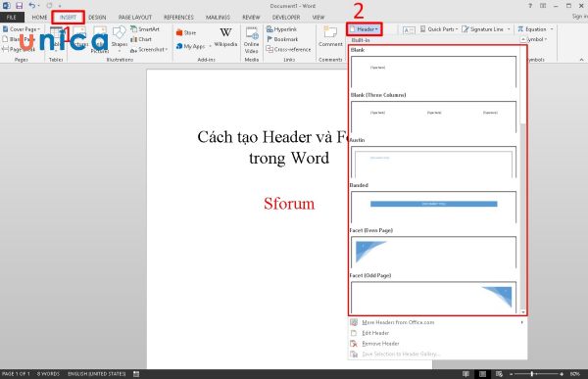Select the Austin header style
This screenshot has height=379, width=588.
point(433,162)
